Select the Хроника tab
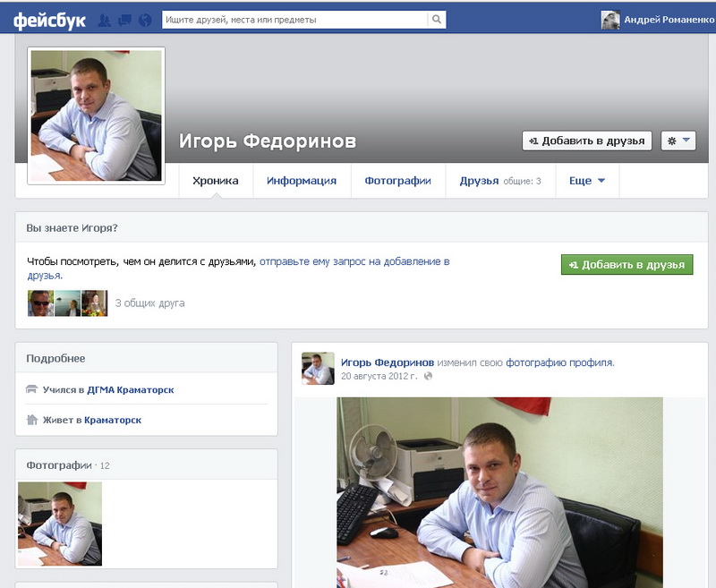Screen dimensions: 716x588 tap(216, 181)
